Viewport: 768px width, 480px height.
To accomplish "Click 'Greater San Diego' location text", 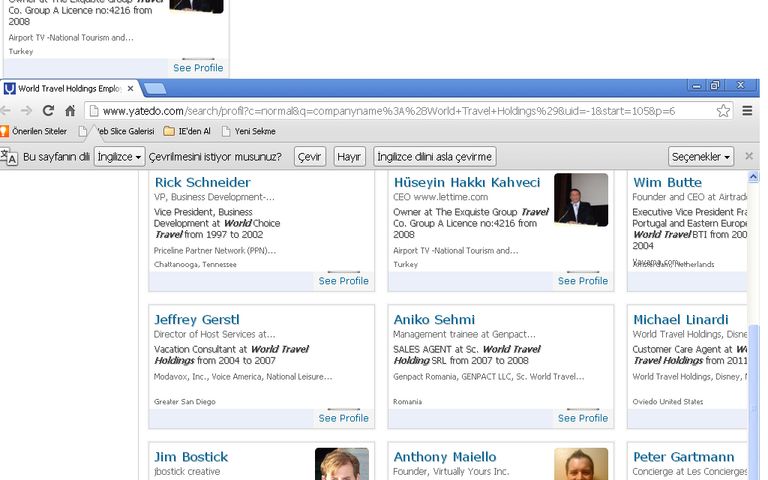I will pyautogui.click(x=185, y=402).
